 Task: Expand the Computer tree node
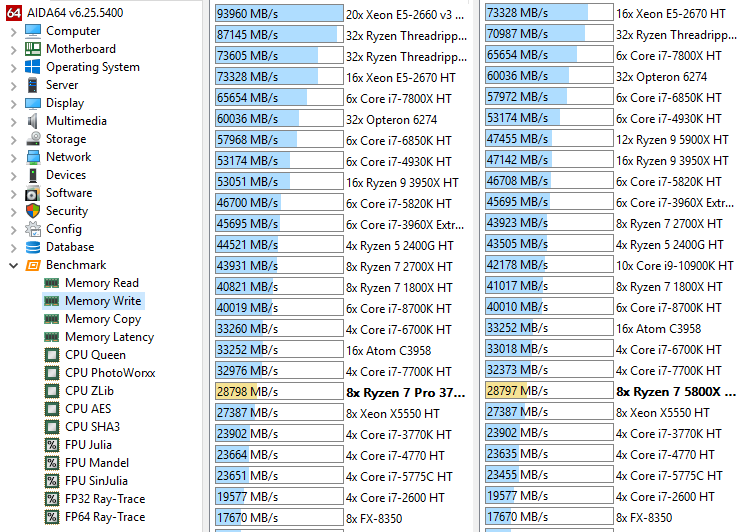point(13,32)
